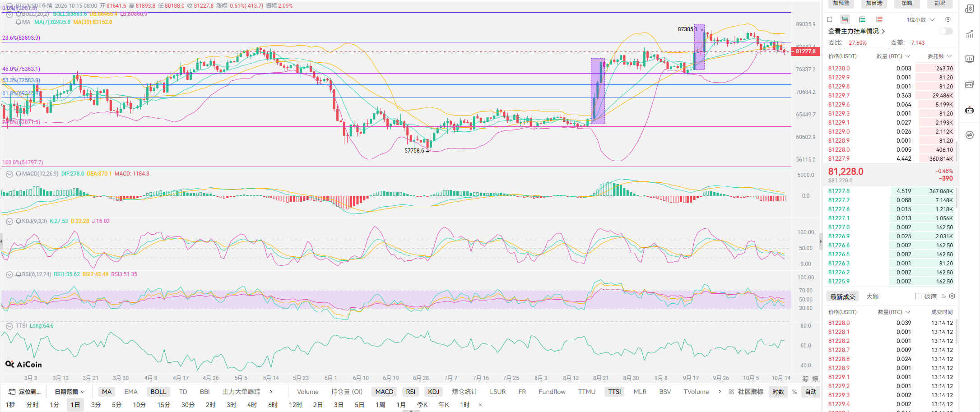This screenshot has width=980, height=412.
Task: Select the 1日 timeframe
Action: [75, 405]
